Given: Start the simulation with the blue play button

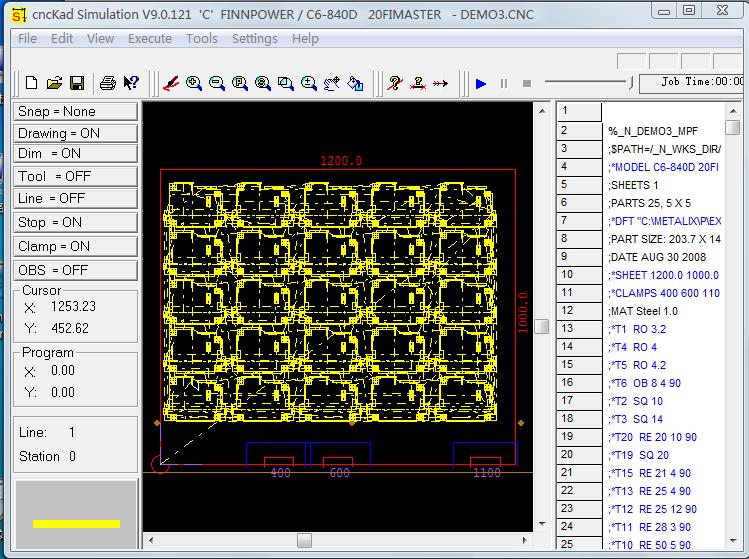Looking at the screenshot, I should click(481, 84).
